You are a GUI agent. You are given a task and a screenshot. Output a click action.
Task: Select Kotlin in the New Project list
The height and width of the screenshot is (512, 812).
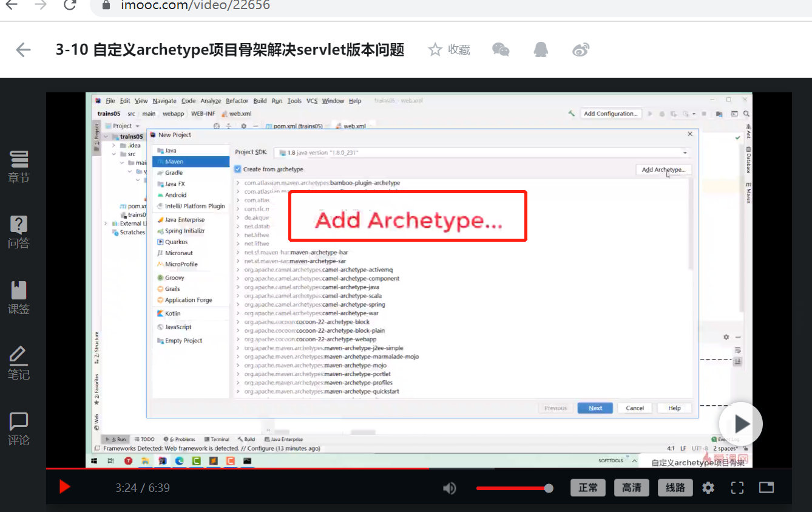click(191, 313)
